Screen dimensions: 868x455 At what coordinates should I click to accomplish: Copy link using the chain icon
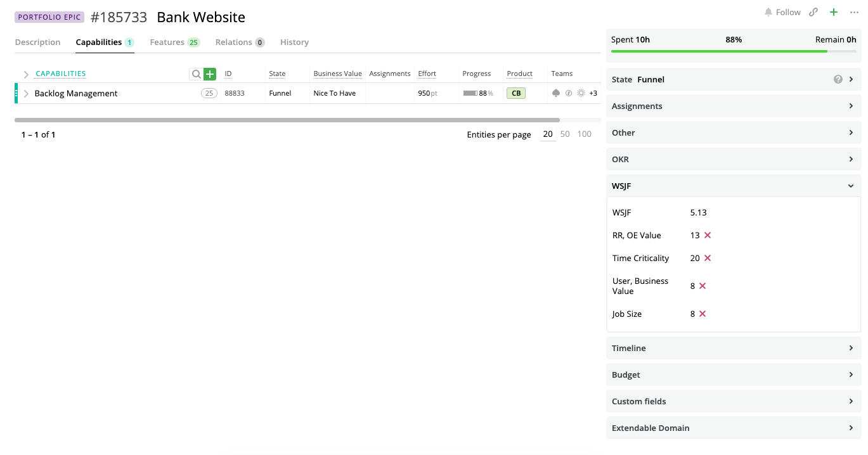[x=813, y=12]
